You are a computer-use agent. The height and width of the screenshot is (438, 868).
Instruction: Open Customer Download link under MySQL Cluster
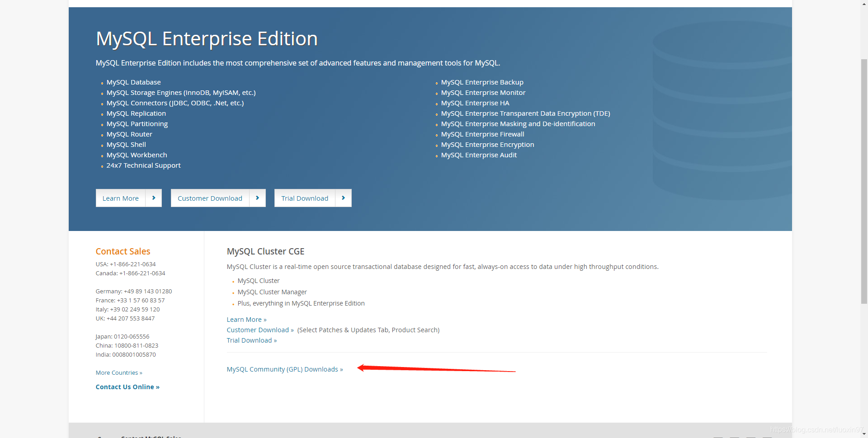[260, 330]
